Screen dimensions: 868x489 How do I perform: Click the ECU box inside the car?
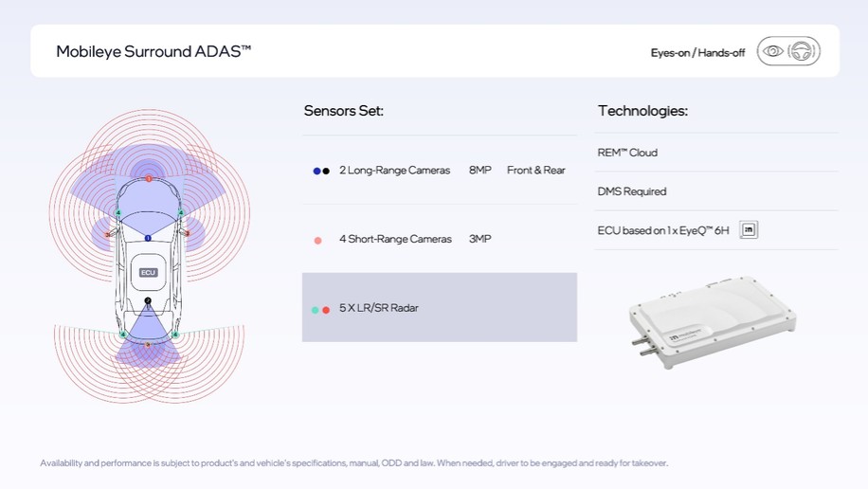point(148,272)
